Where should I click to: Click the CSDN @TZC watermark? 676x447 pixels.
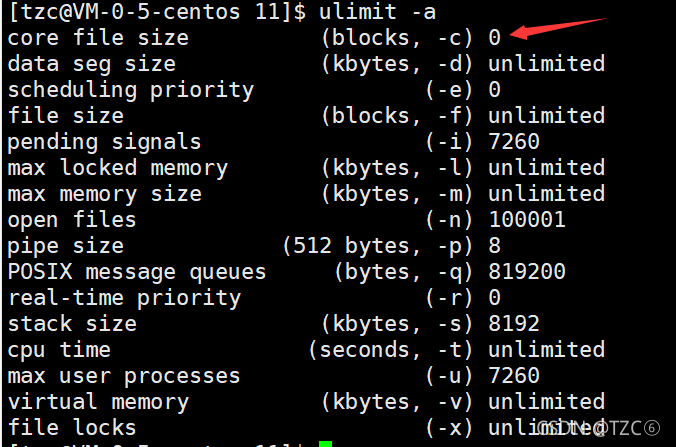(x=599, y=428)
